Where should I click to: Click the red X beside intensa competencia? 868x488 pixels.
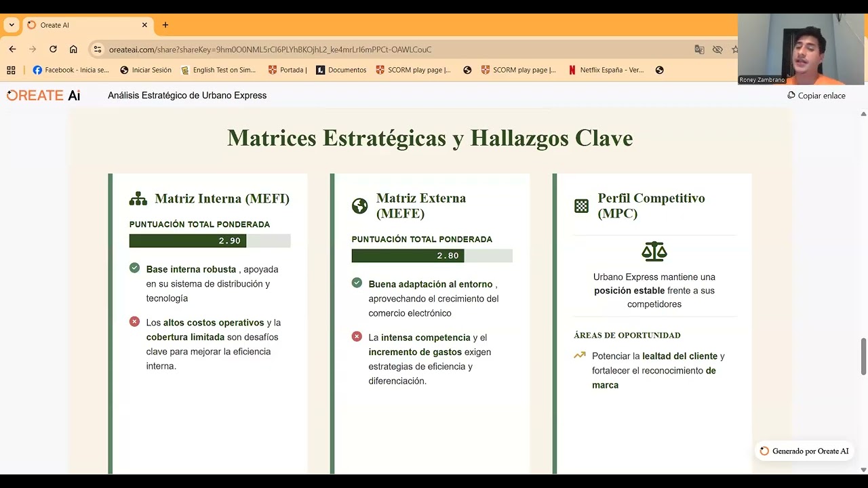point(357,336)
